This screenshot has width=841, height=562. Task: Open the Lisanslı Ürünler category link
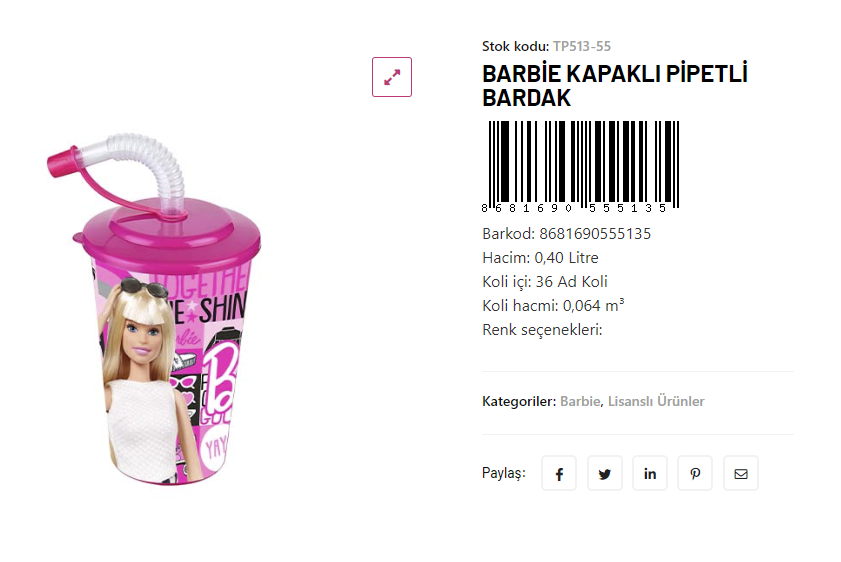[x=656, y=401]
